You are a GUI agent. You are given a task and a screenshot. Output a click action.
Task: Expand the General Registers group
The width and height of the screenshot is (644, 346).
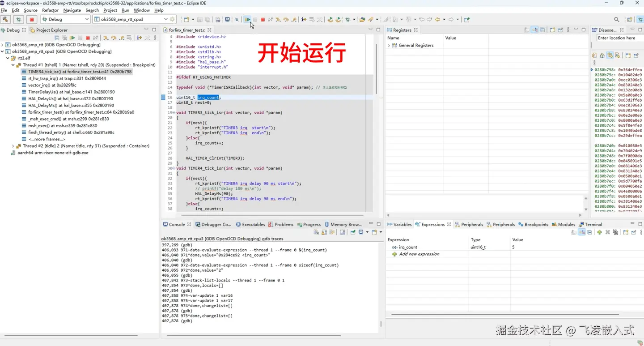[x=389, y=45]
